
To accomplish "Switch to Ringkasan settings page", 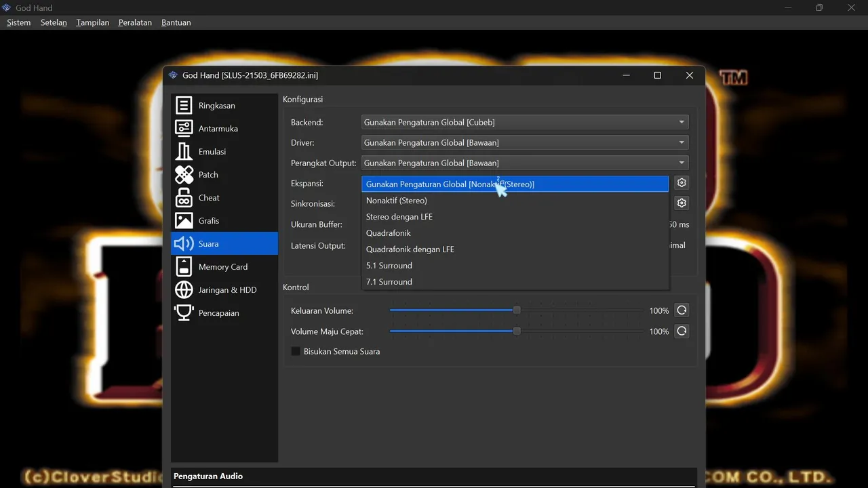I will coord(224,106).
